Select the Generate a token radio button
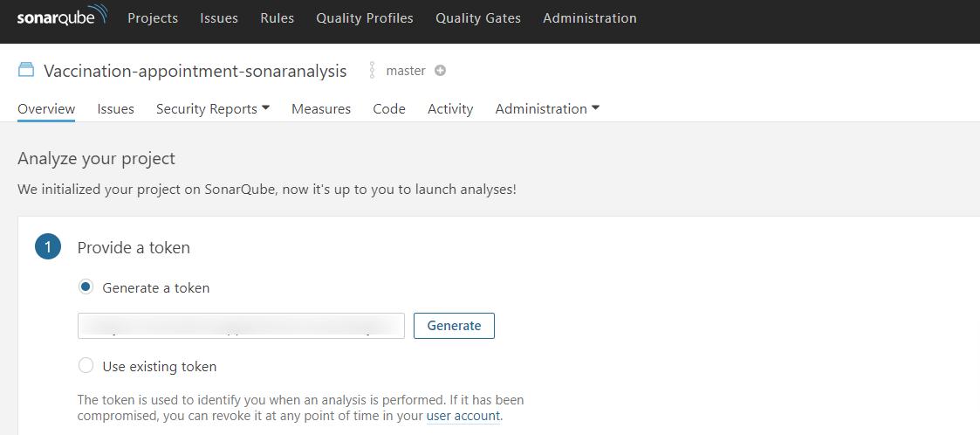The image size is (980, 435). pos(86,287)
